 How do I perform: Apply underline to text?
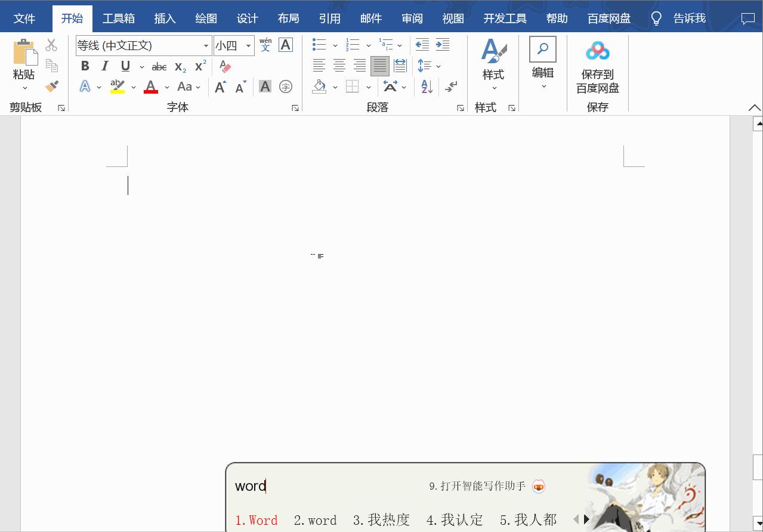click(x=125, y=66)
